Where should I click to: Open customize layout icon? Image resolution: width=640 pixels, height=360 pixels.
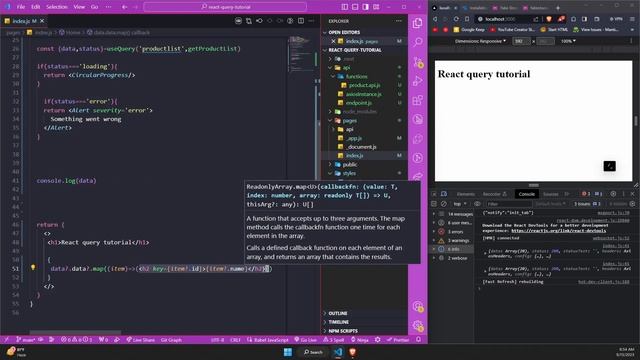(x=376, y=7)
